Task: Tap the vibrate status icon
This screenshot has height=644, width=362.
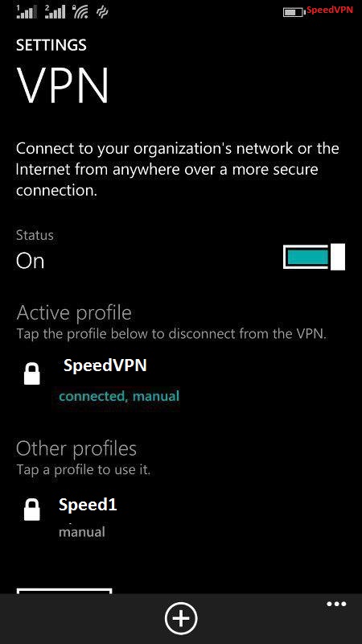Action: pyautogui.click(x=102, y=12)
